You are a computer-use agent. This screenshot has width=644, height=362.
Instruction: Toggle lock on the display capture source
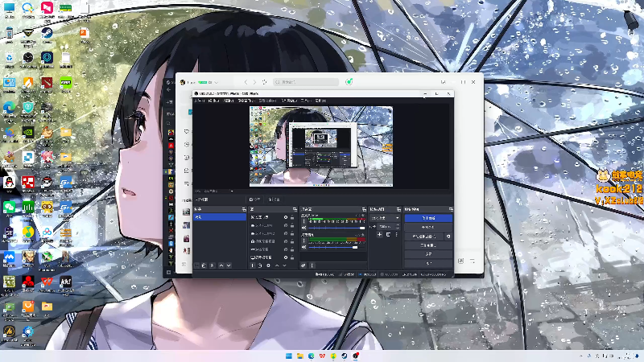[292, 257]
